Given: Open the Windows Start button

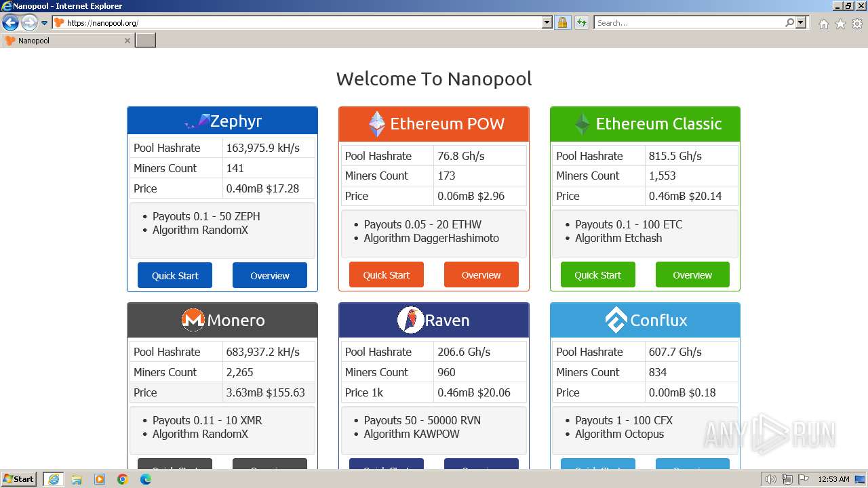Looking at the screenshot, I should coord(19,479).
